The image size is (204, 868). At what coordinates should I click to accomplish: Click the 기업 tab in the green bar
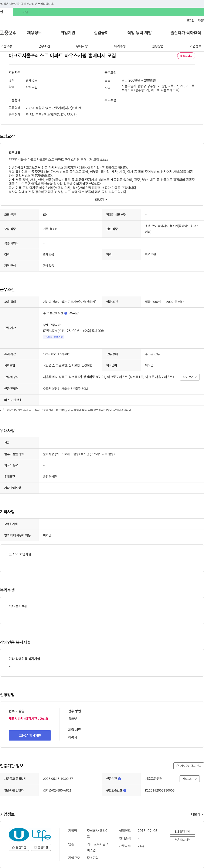(25, 12)
